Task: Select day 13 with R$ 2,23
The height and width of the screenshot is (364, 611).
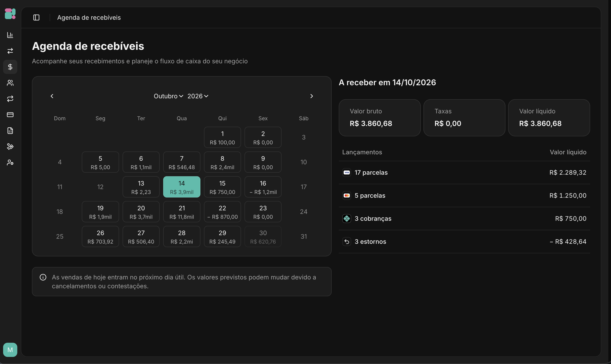Action: (141, 187)
